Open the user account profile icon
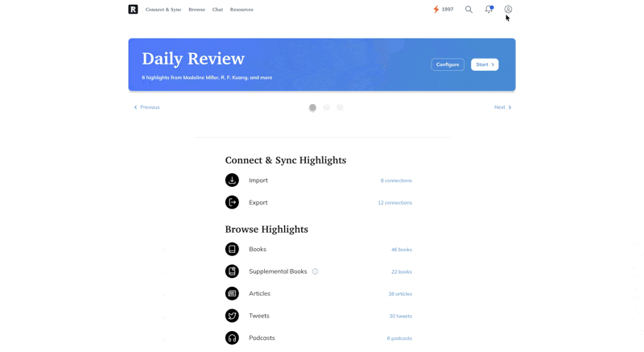The image size is (644, 352). click(508, 10)
